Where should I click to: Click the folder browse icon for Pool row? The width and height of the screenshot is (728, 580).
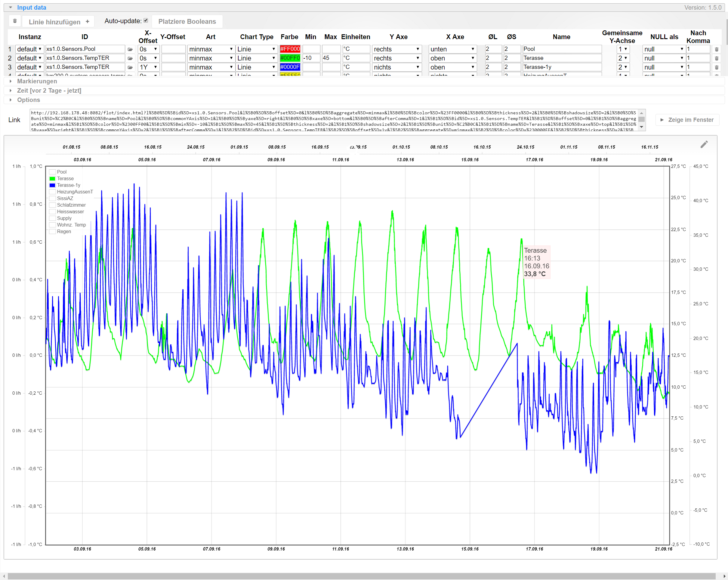(130, 49)
